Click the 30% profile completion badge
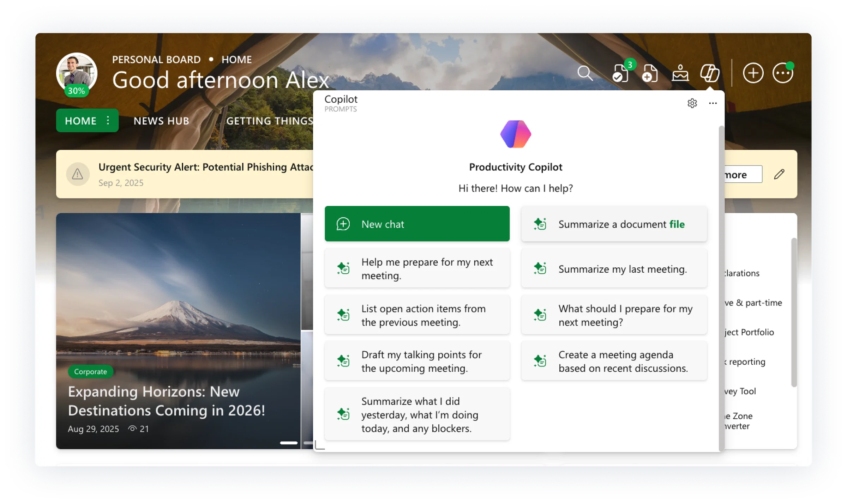The image size is (847, 504). tap(76, 91)
